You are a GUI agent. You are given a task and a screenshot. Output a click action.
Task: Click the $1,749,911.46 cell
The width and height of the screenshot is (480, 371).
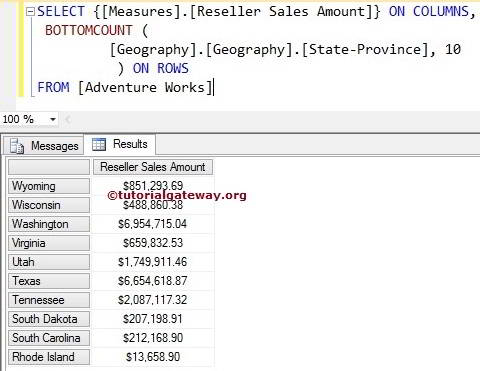[x=153, y=262]
